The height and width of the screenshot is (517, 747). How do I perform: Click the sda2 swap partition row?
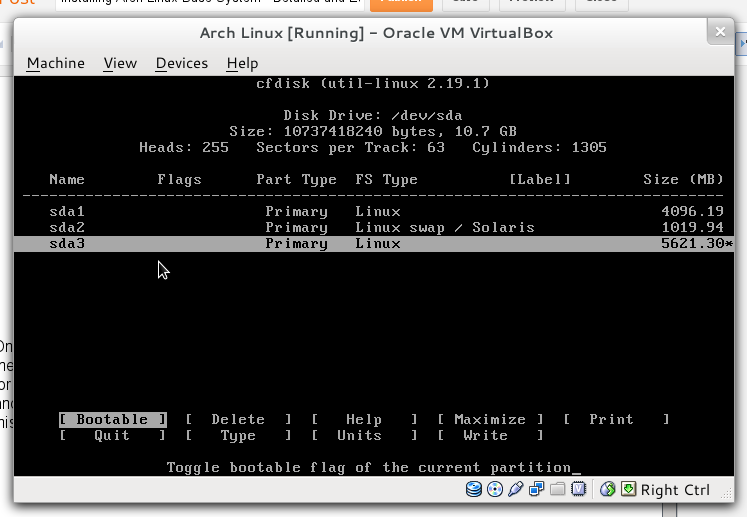[374, 227]
